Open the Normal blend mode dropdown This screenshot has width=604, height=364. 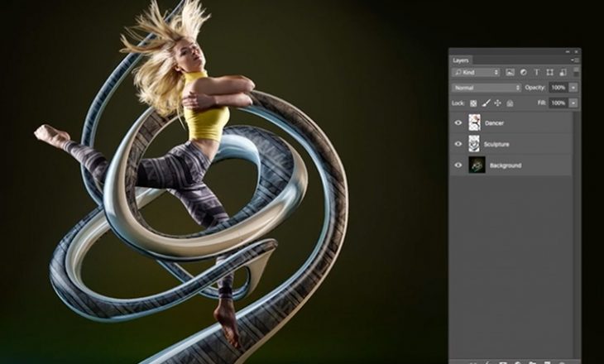487,88
